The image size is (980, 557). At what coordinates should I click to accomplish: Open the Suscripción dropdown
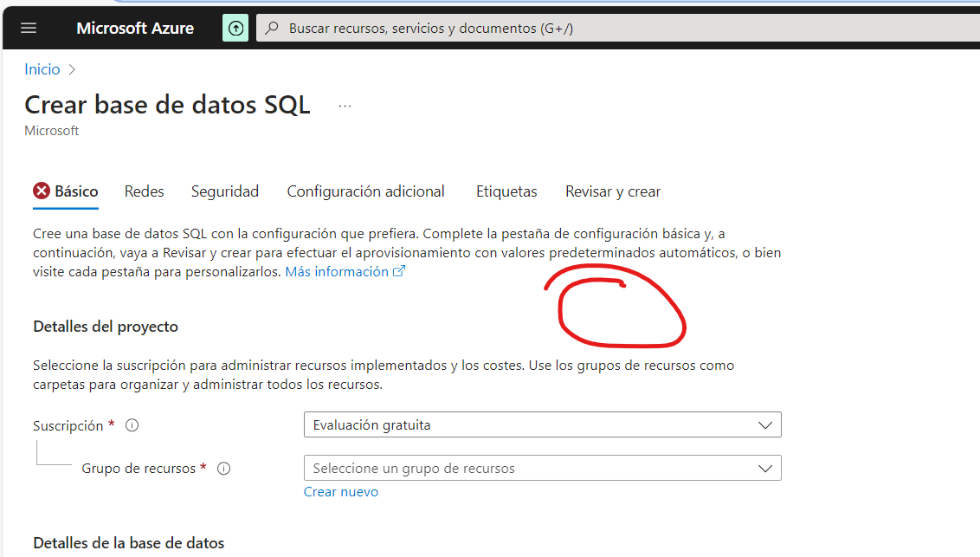[543, 425]
